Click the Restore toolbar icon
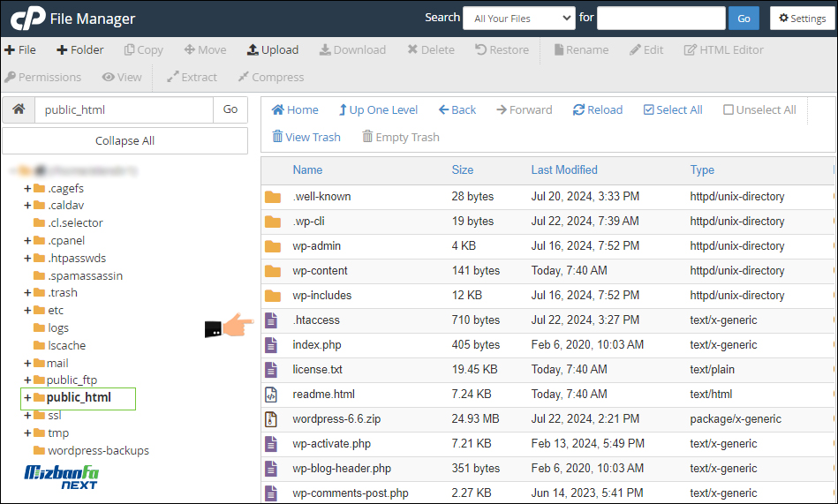838x504 pixels. (x=481, y=49)
